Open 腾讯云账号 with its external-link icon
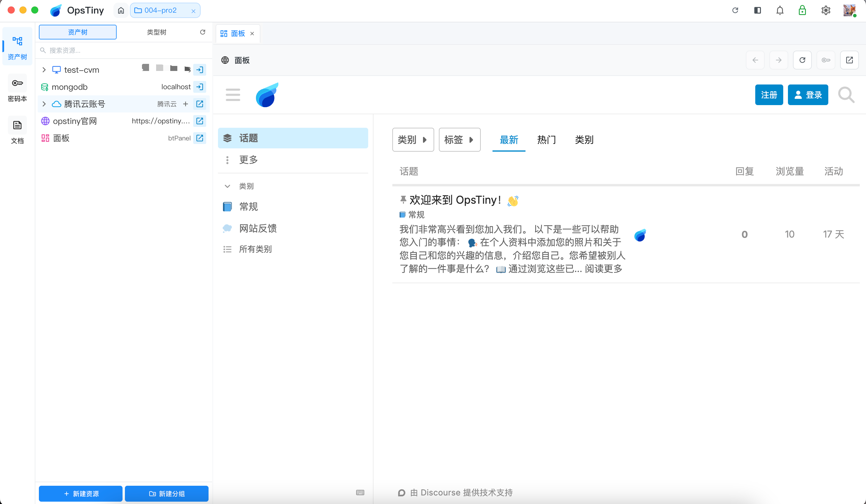Image resolution: width=866 pixels, height=504 pixels. (x=200, y=104)
